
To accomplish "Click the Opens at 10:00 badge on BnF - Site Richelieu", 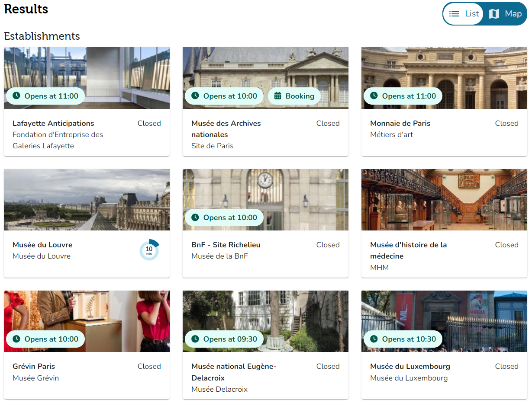I will 224,217.
